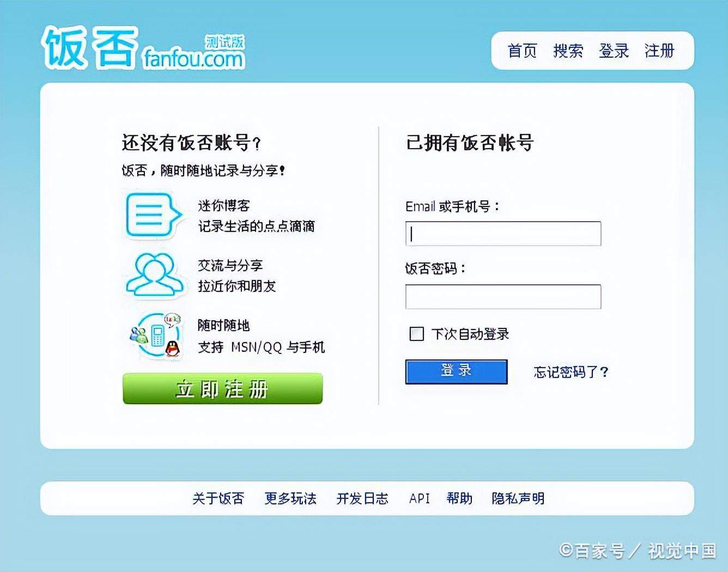Open the 帮助 footer link
The height and width of the screenshot is (572, 728).
tap(459, 498)
